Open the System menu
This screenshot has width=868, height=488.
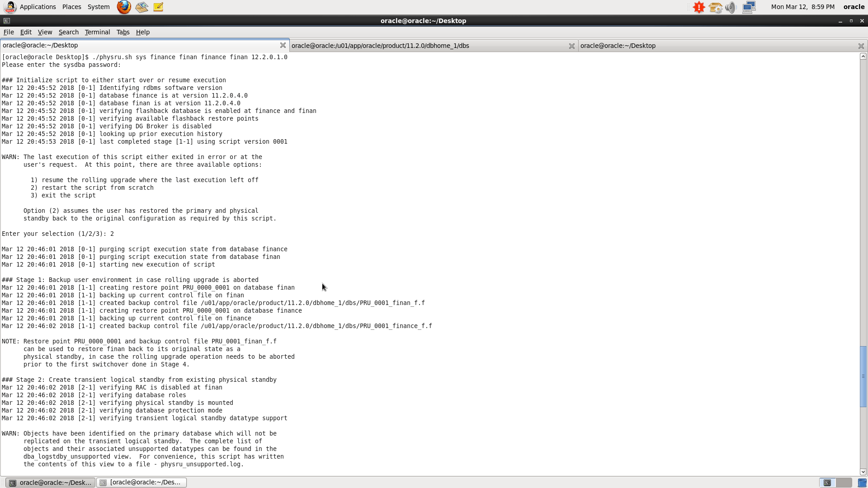[x=99, y=7]
